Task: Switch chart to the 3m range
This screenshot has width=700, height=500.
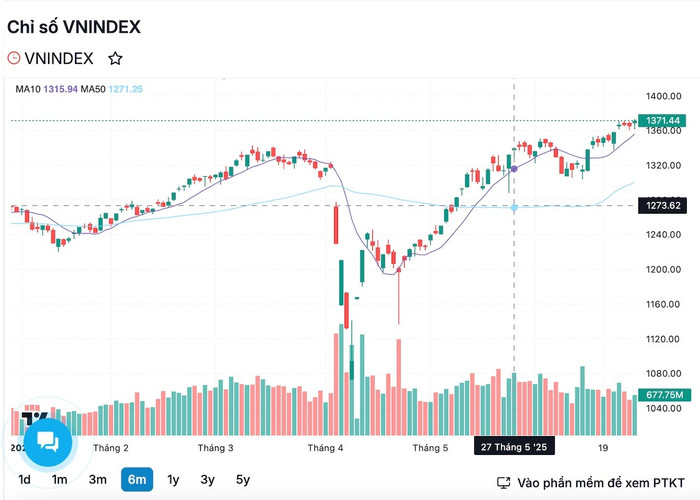Action: pos(97,479)
